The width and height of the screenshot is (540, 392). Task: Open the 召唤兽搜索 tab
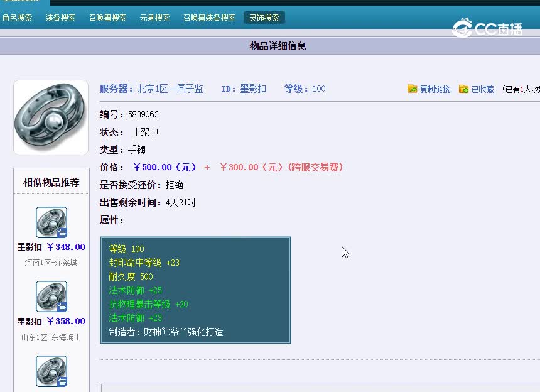click(x=107, y=18)
